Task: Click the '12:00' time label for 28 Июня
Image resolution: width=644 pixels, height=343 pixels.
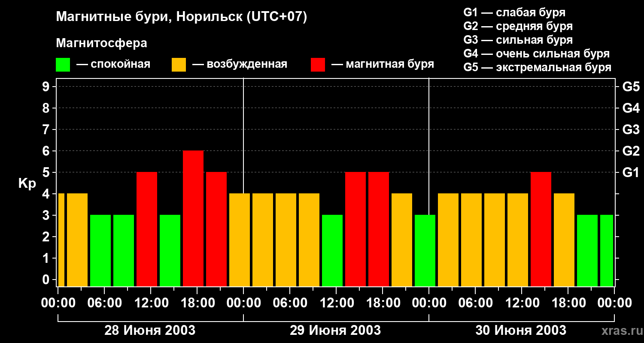Action: [151, 303]
